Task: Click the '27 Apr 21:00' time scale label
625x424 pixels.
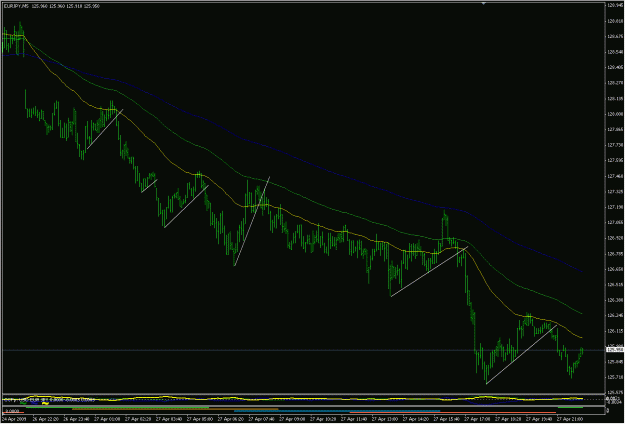Action: [570, 419]
